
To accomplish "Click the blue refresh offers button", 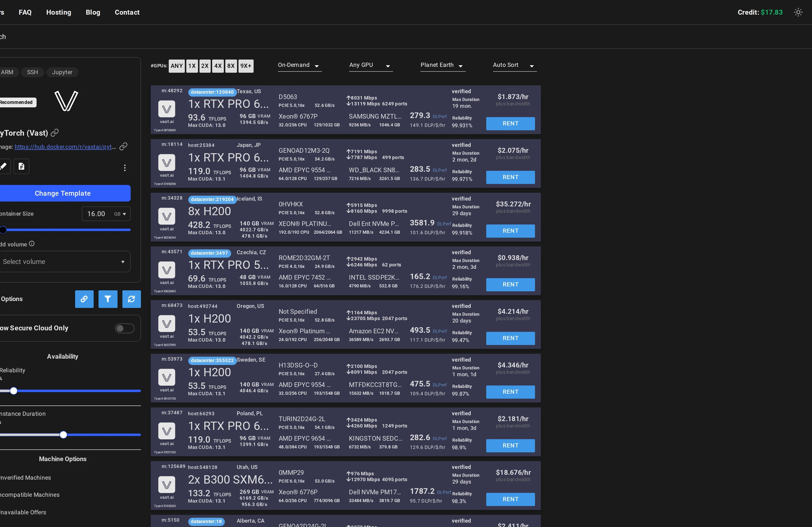I will 131,299.
